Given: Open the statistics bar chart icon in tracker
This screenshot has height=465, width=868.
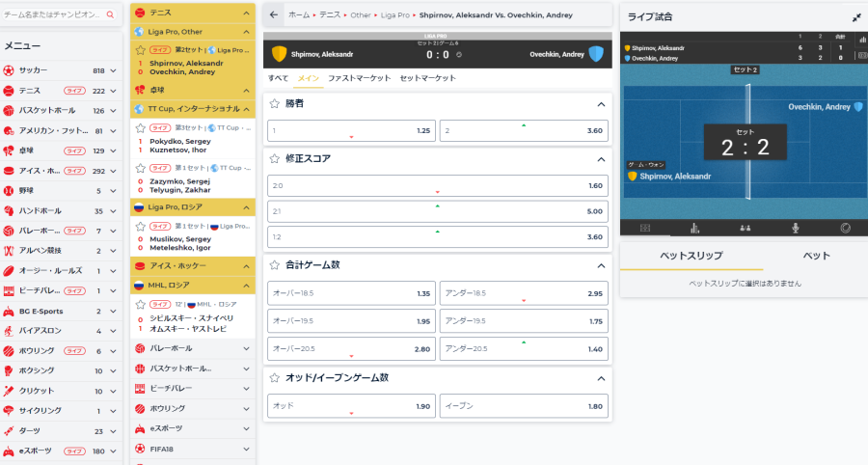Looking at the screenshot, I should tap(694, 228).
